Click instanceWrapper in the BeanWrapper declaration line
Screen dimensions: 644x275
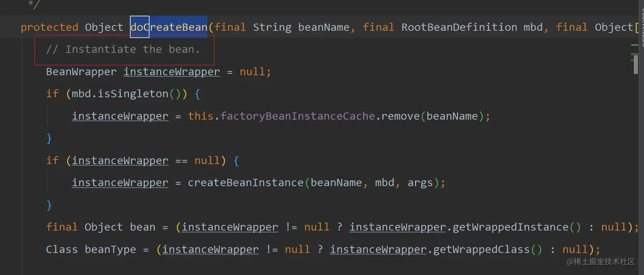[x=172, y=71]
